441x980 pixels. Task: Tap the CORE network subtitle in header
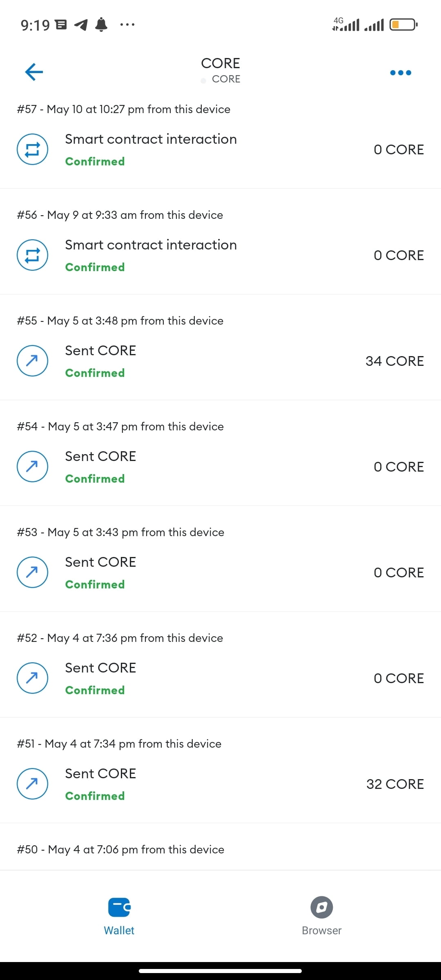(226, 79)
